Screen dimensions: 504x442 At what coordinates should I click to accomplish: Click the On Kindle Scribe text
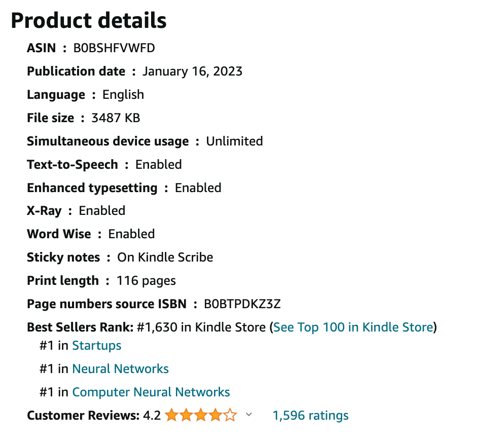165,257
